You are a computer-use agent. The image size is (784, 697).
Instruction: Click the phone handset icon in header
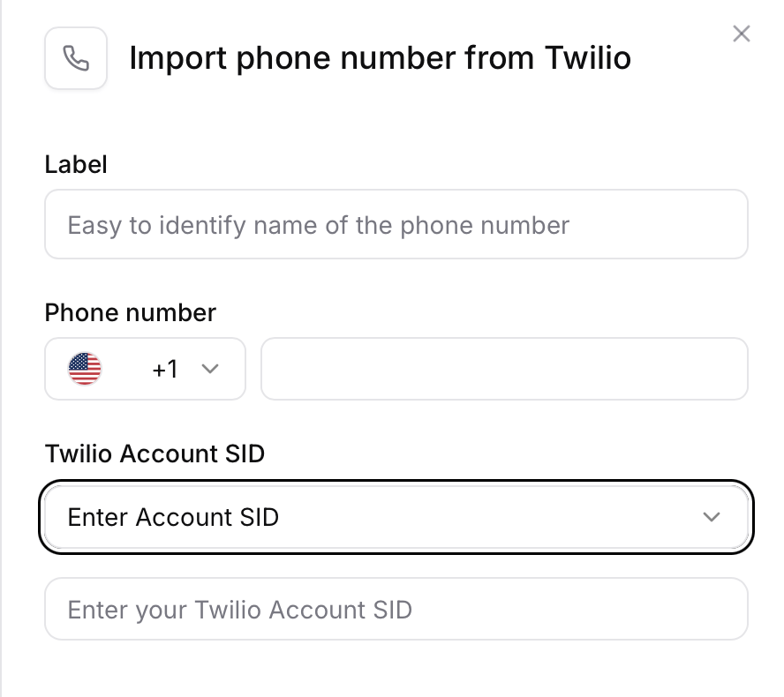[76, 58]
